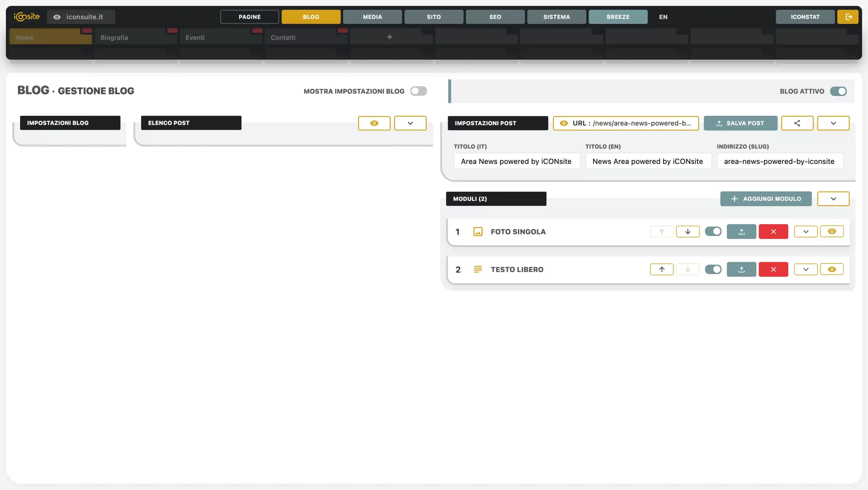
Task: Open post URL preview link
Action: point(626,123)
